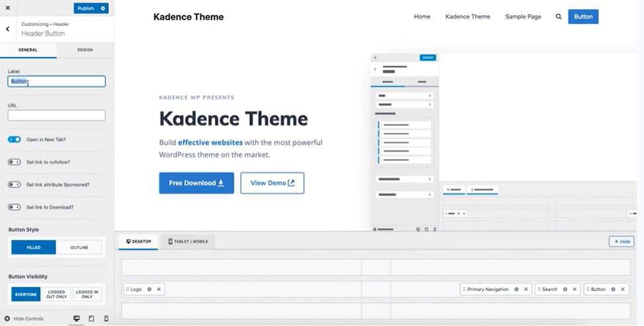644x326 pixels.
Task: Click the blue header Button in preview
Action: (583, 17)
